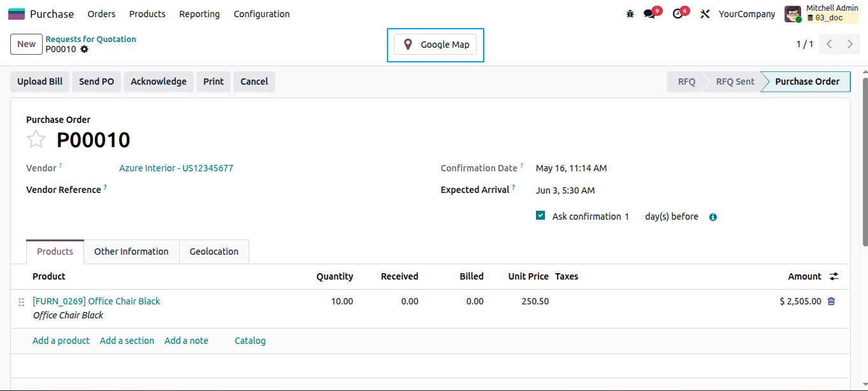Toggle Ask confirmation checkbox
The image size is (868, 391).
pos(540,216)
